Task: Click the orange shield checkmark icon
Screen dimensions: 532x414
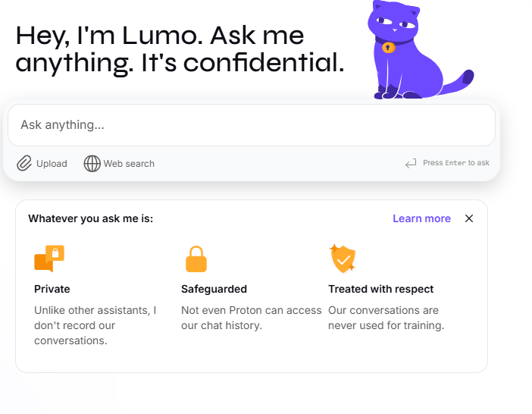Action: click(343, 259)
